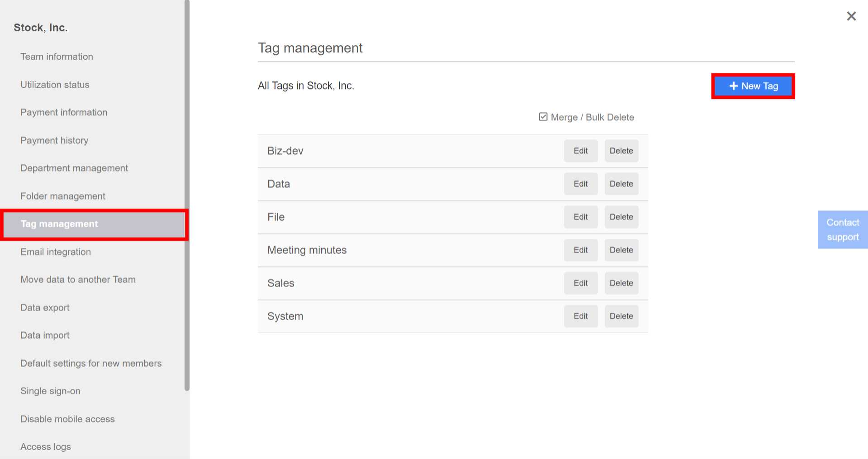Select Email integration from the sidebar

55,252
